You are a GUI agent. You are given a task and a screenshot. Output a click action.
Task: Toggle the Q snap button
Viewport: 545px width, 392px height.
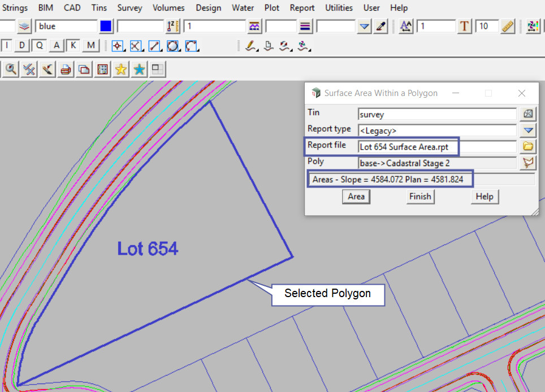point(40,46)
